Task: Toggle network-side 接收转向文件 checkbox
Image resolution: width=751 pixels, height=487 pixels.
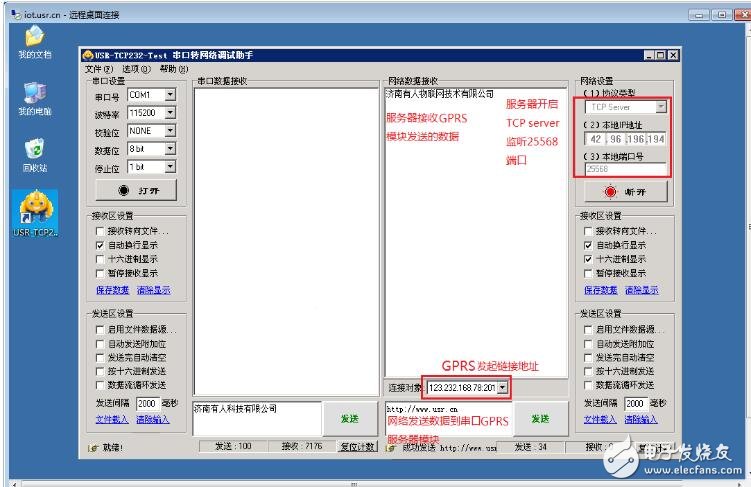Action: click(x=588, y=231)
